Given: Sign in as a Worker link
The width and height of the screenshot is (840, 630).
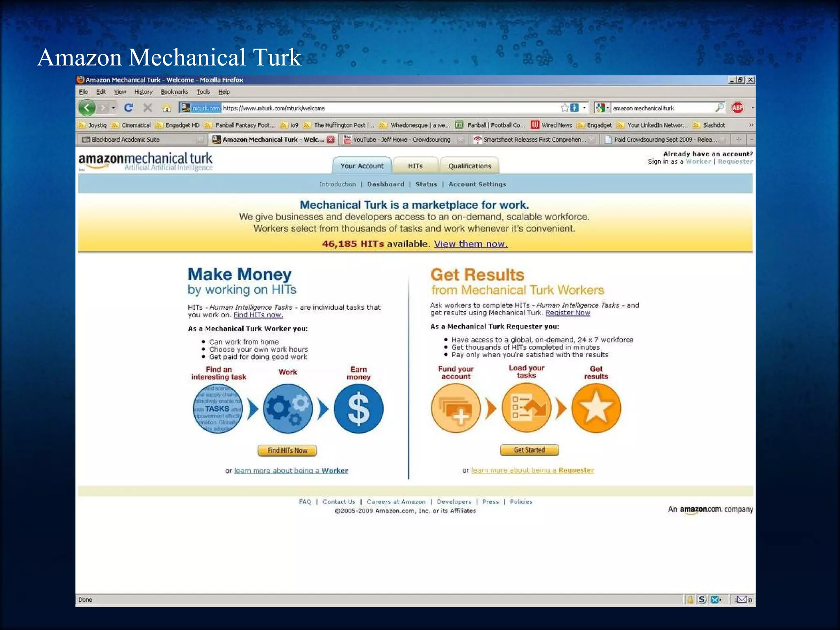Looking at the screenshot, I should point(698,161).
